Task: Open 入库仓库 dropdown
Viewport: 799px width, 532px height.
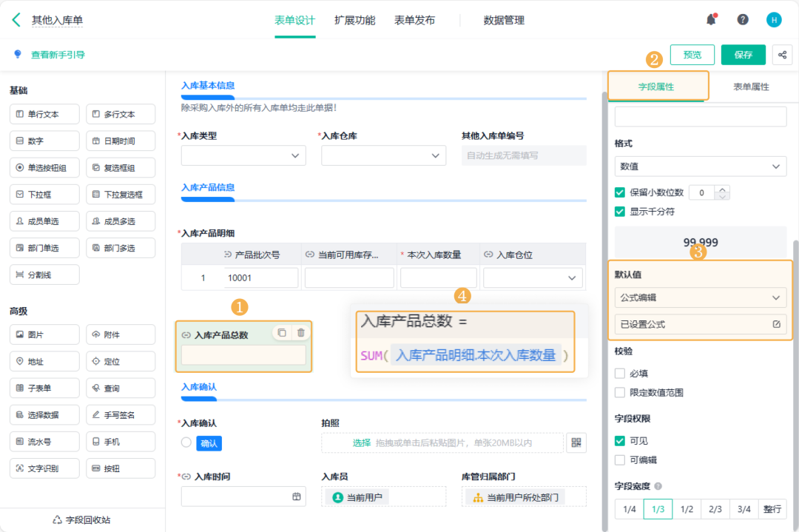Action: 384,155
